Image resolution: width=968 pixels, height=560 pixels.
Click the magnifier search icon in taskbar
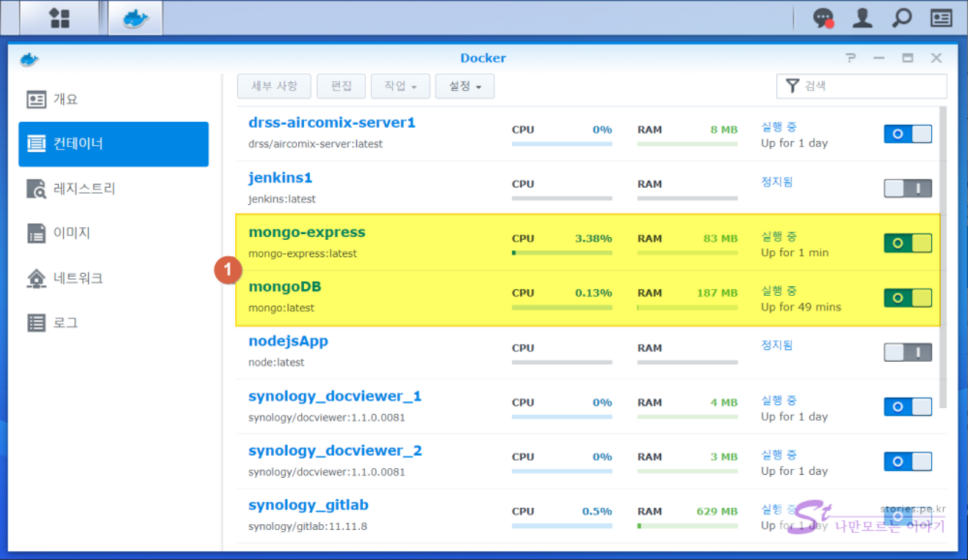coord(901,18)
